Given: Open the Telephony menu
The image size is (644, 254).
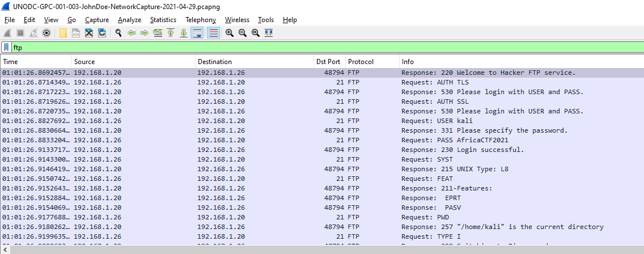Looking at the screenshot, I should click(201, 20).
